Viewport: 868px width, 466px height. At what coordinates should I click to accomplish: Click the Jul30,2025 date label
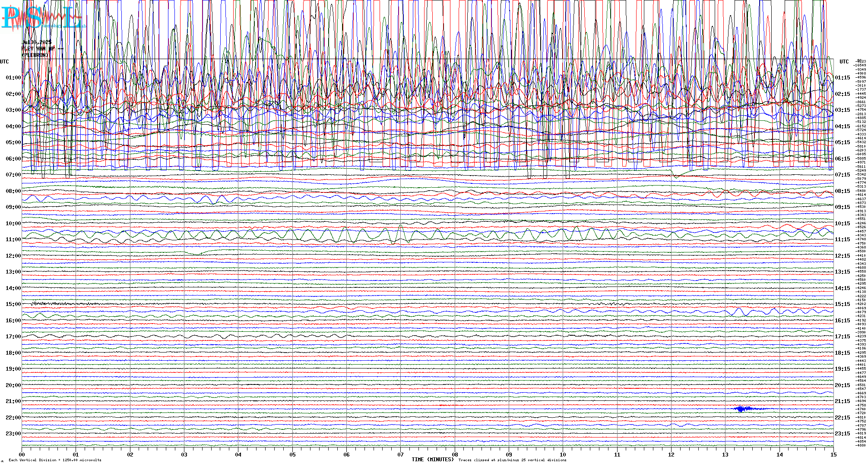tap(37, 42)
